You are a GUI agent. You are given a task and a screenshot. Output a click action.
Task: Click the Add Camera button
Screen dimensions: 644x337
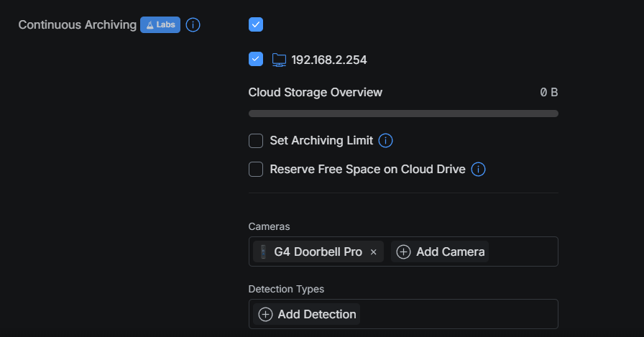440,251
